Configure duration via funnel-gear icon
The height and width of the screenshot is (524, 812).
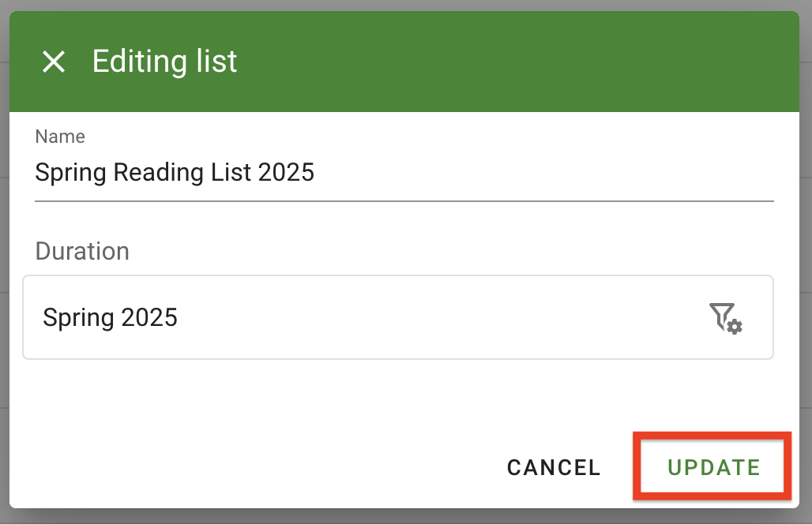(725, 317)
